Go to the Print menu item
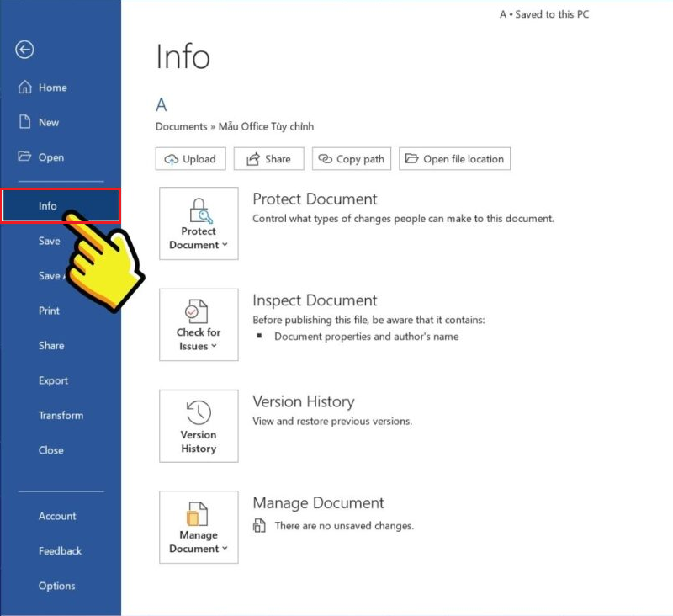This screenshot has width=673, height=616. click(50, 311)
